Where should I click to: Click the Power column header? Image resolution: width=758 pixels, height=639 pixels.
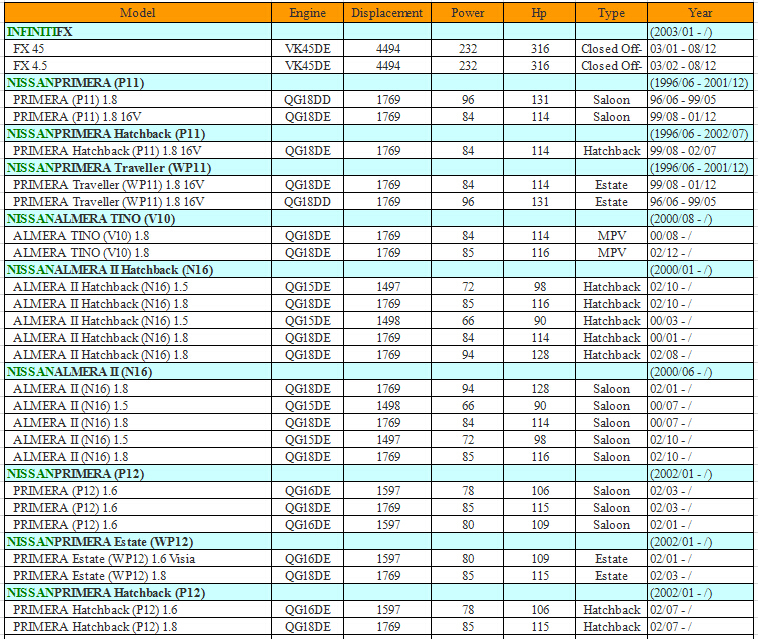pyautogui.click(x=467, y=13)
